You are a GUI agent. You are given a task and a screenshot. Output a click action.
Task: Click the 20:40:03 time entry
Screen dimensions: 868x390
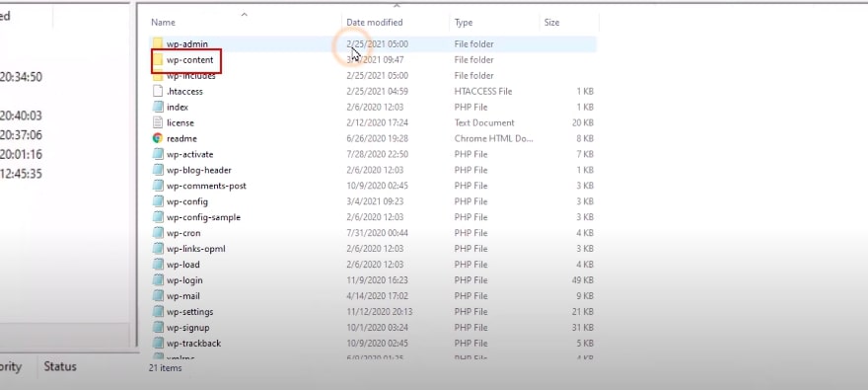(21, 116)
